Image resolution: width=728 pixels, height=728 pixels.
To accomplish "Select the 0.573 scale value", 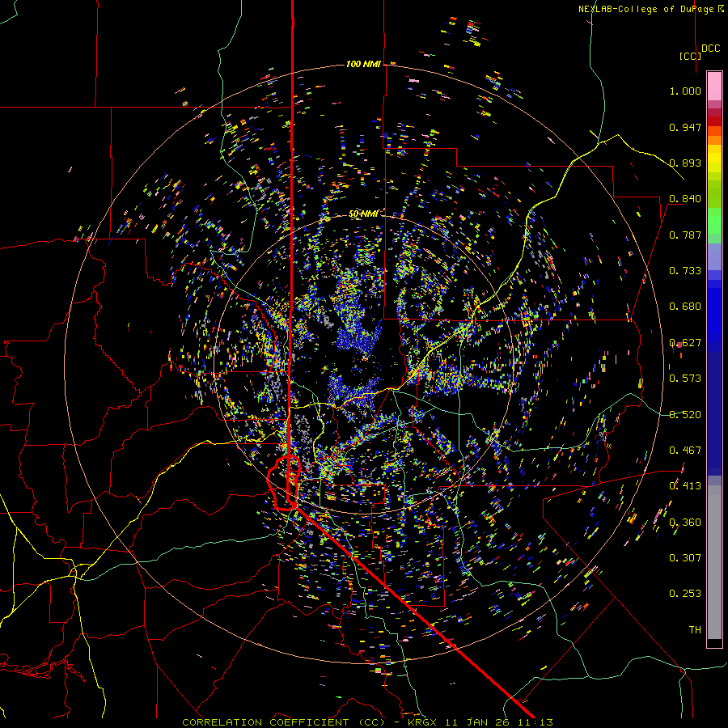I will pos(685,379).
